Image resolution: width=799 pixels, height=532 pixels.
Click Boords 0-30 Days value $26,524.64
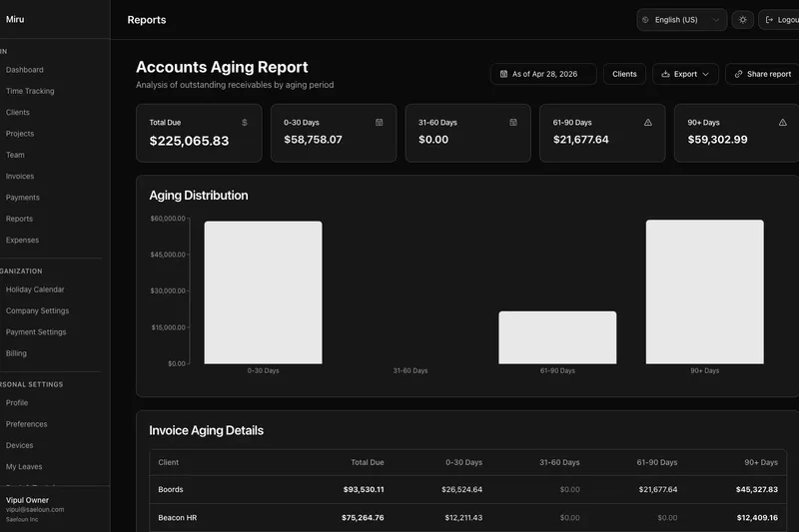pyautogui.click(x=461, y=489)
